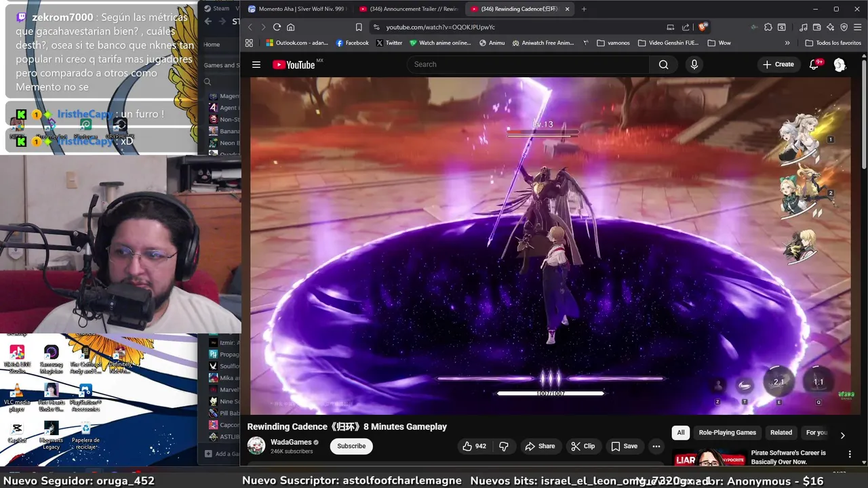
Task: Go to browser home page
Action: click(290, 27)
